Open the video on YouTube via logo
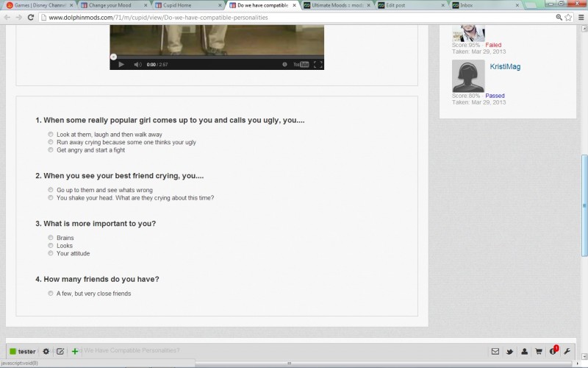Viewport: 588px width, 368px height. click(x=301, y=65)
